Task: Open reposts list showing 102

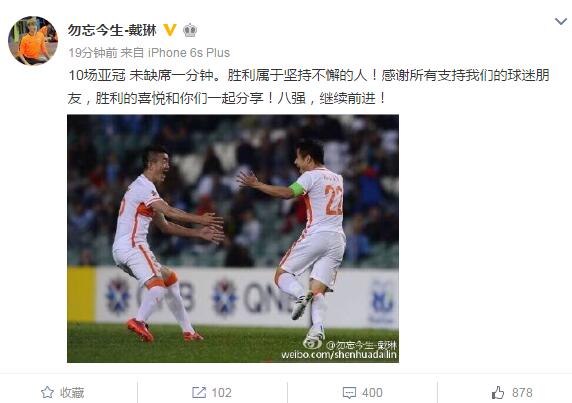Action: point(212,393)
